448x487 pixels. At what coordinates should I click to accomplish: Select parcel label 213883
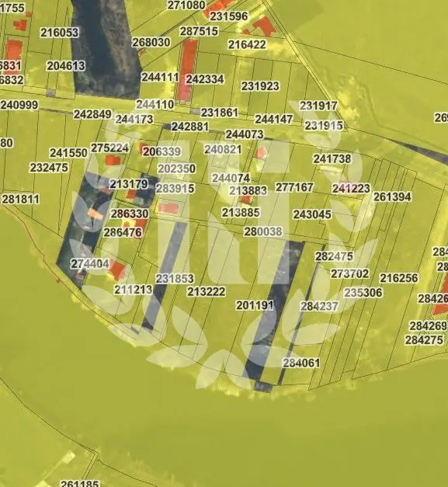248,190
